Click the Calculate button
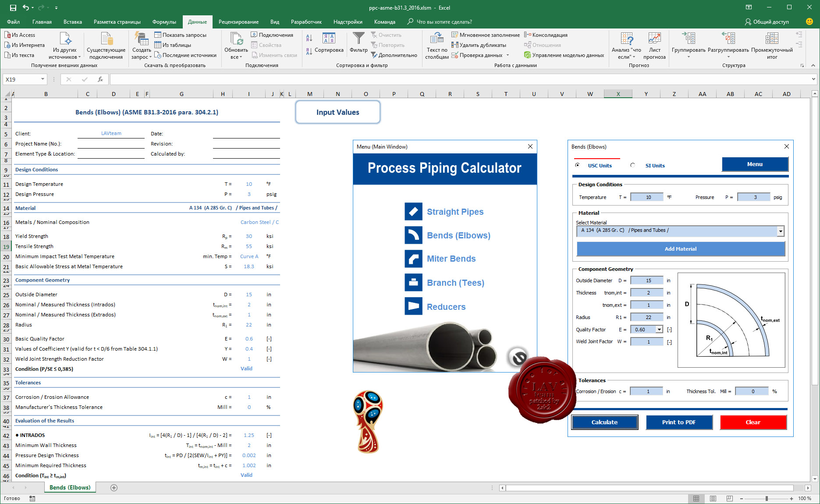The image size is (820, 504). tap(604, 422)
